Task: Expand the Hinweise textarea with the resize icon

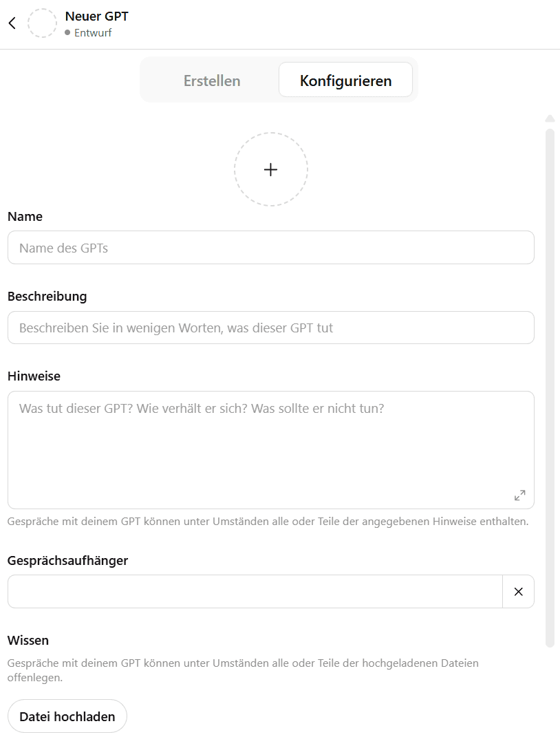Action: pos(520,495)
